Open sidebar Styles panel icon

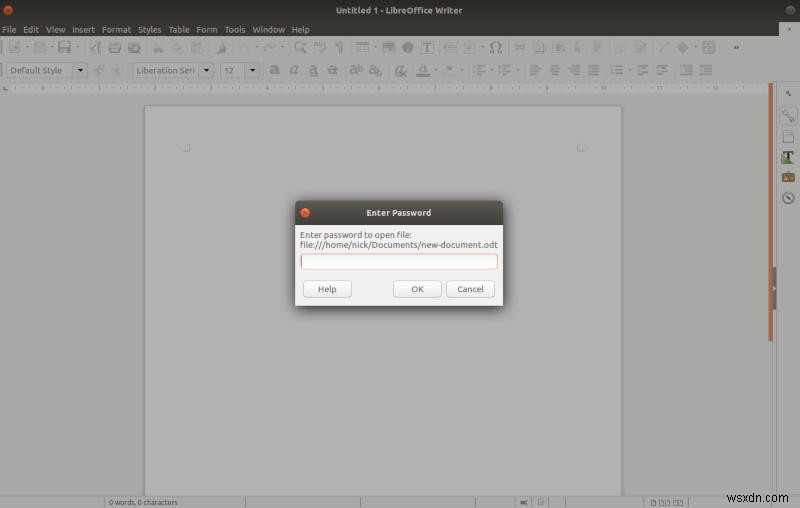[788, 157]
